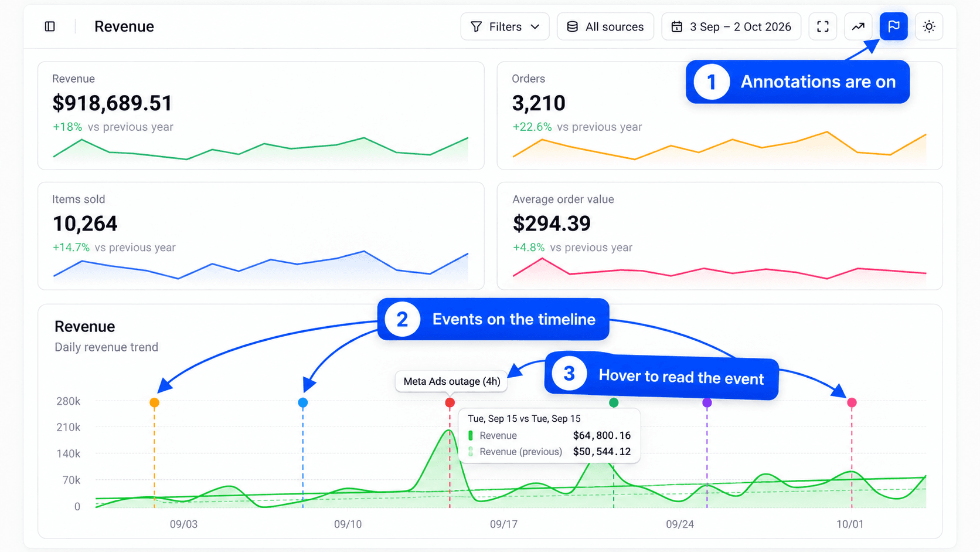Screen dimensions: 980x552
Task: Select the red Meta Ads outage marker
Action: point(450,402)
